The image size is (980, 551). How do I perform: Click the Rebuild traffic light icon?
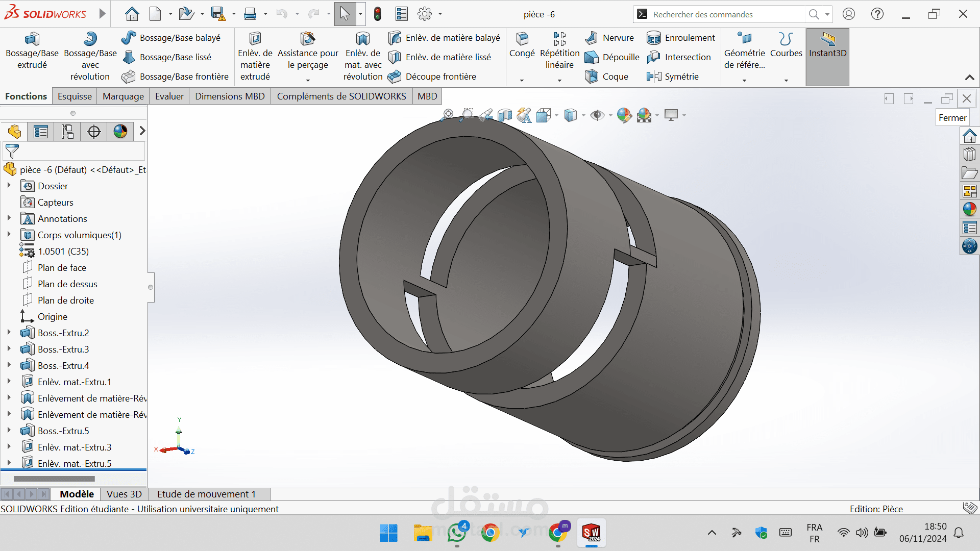378,14
